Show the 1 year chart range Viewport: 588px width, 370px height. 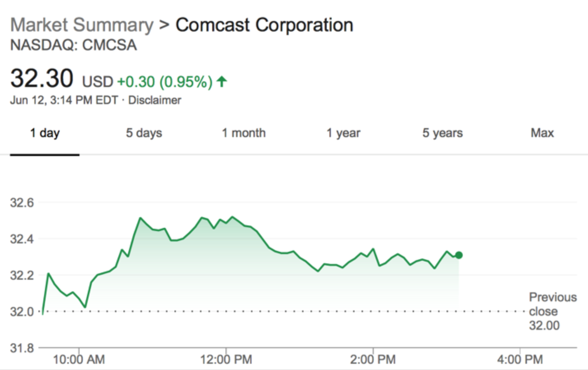[x=343, y=133]
